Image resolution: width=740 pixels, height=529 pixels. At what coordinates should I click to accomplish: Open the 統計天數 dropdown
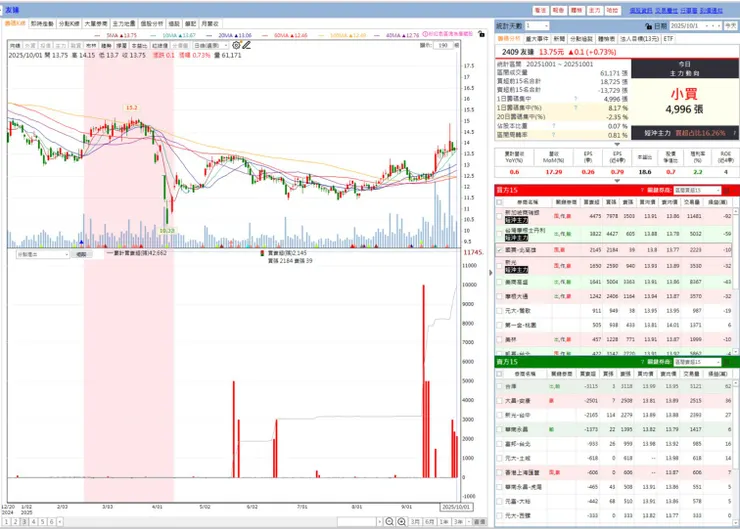(x=537, y=26)
